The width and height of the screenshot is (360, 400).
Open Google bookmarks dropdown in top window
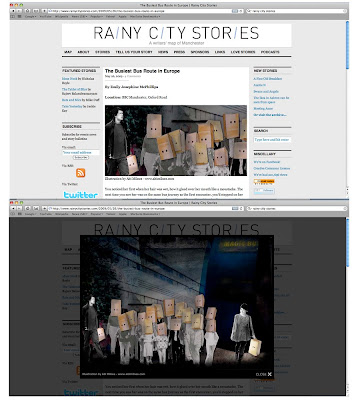click(30, 16)
